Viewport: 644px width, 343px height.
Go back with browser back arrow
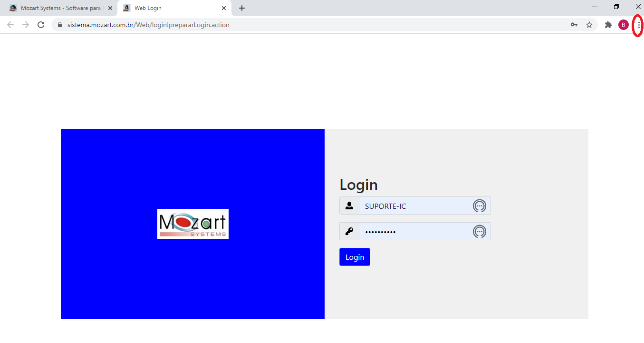(x=10, y=25)
